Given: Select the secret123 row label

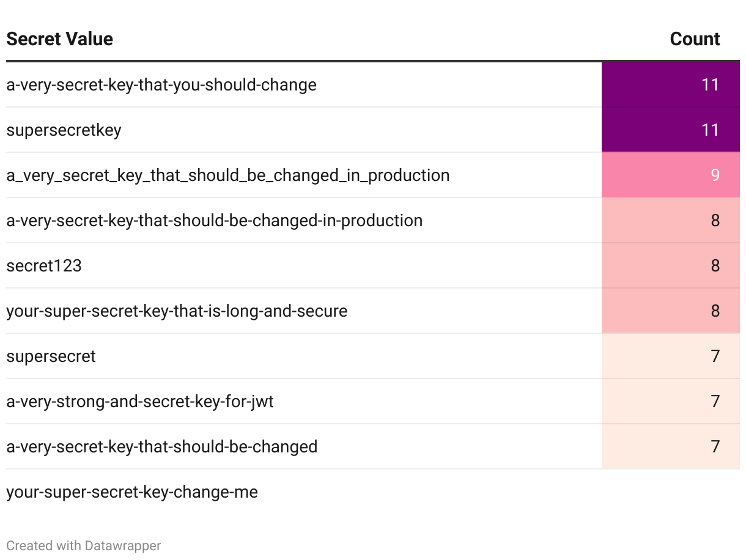Looking at the screenshot, I should point(44,265).
